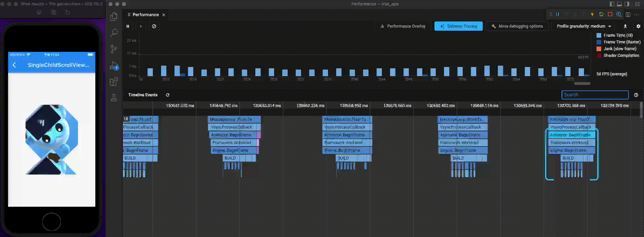The width and height of the screenshot is (644, 237).
Task: Toggle the bottom panel layout
Action: click(x=619, y=4)
